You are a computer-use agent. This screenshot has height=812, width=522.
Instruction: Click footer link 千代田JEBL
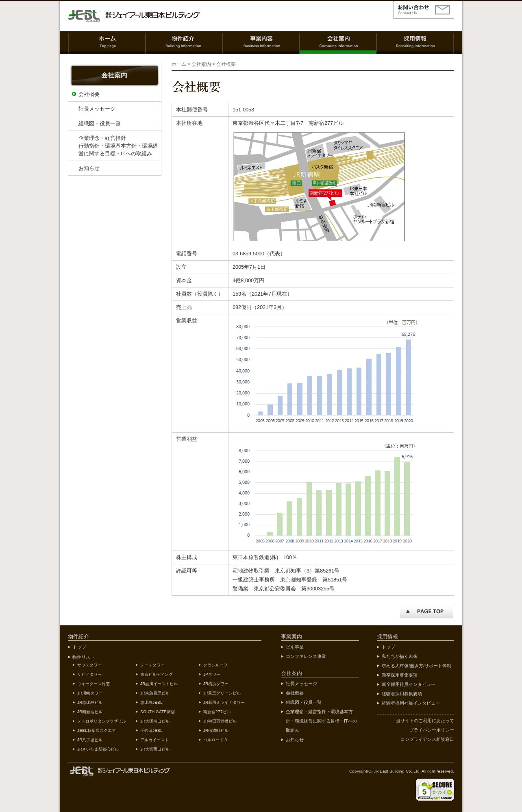(x=151, y=731)
